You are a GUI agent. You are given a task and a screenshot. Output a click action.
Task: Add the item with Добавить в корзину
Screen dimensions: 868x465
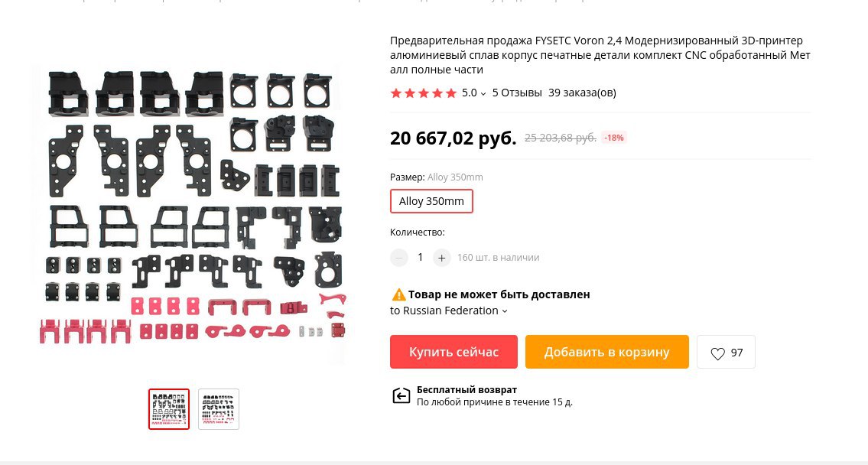tap(606, 352)
